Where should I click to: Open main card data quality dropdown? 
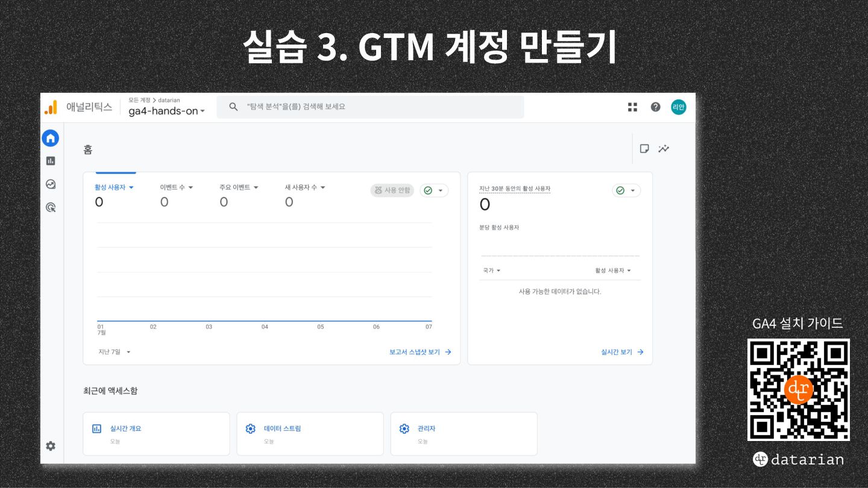[434, 190]
